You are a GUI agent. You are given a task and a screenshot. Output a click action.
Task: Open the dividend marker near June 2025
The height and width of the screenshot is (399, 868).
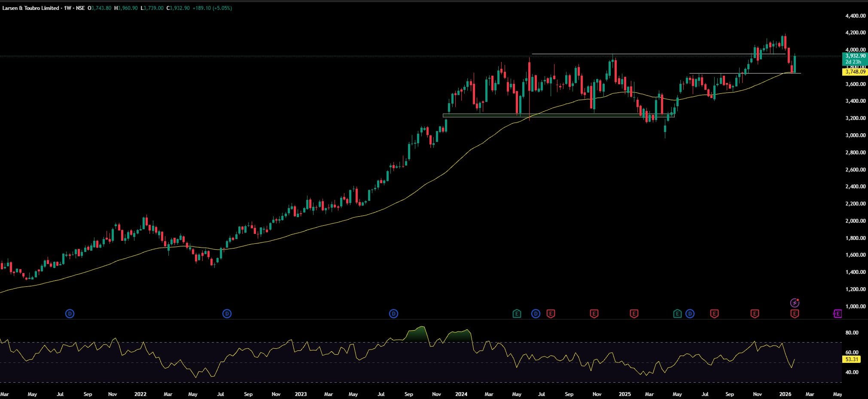690,314
